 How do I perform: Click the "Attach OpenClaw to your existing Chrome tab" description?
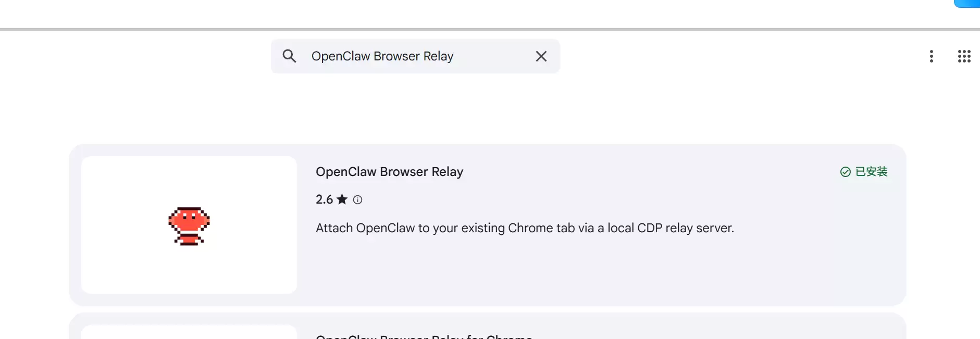coord(525,228)
